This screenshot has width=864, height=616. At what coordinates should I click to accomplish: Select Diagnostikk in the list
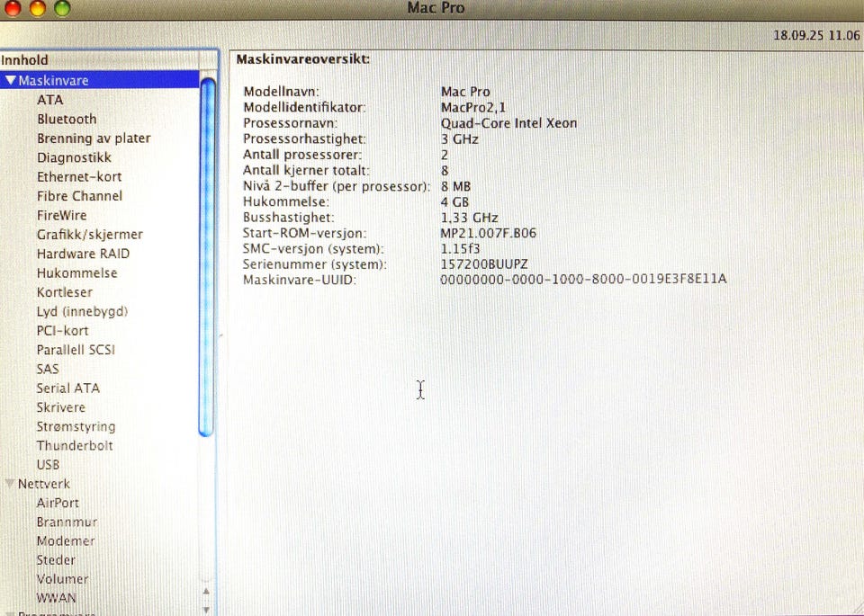click(x=74, y=157)
